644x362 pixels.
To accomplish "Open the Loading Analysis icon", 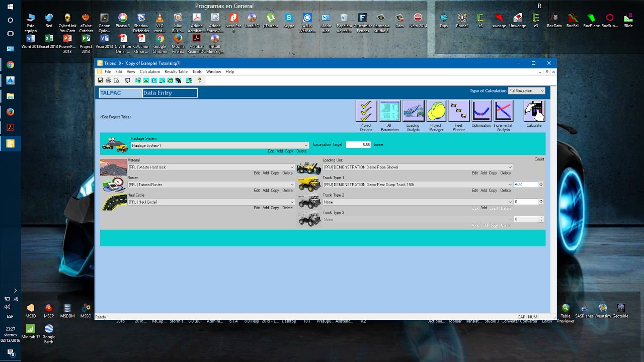I will pyautogui.click(x=413, y=111).
